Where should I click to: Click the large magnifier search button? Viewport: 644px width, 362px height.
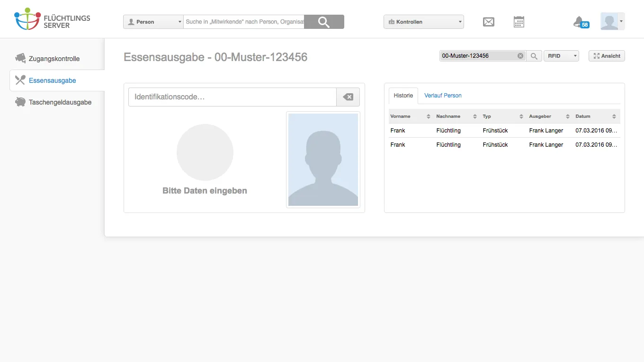coord(324,22)
